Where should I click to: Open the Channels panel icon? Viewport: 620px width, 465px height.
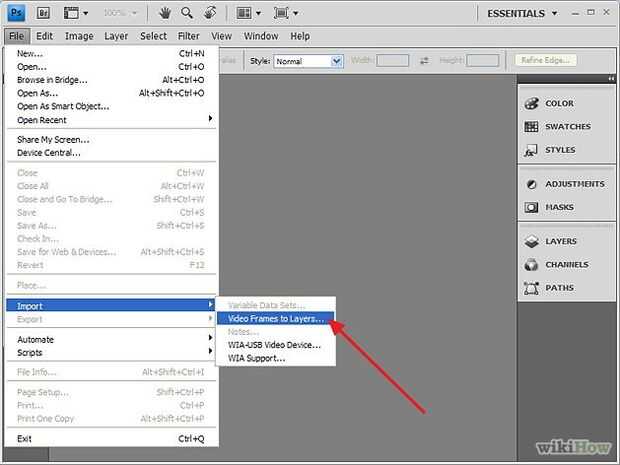pos(531,265)
